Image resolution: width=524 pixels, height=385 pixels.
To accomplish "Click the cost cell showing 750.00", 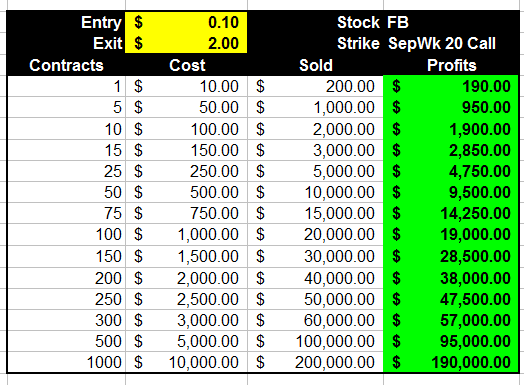I will pyautogui.click(x=186, y=213).
